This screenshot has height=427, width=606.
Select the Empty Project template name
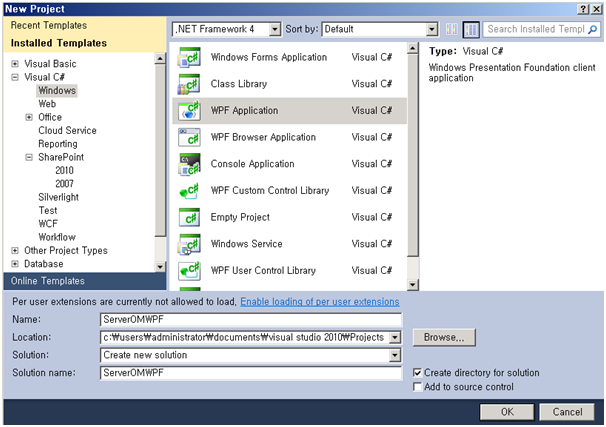point(240,217)
